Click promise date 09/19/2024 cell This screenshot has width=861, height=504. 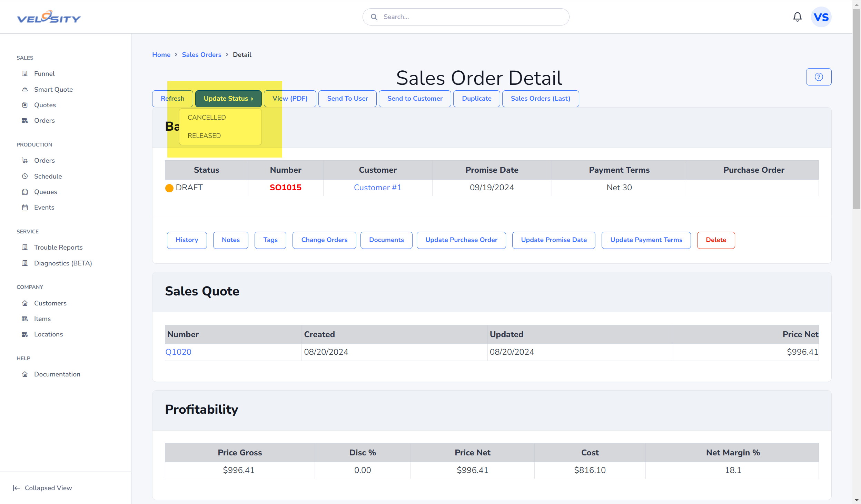[492, 188]
